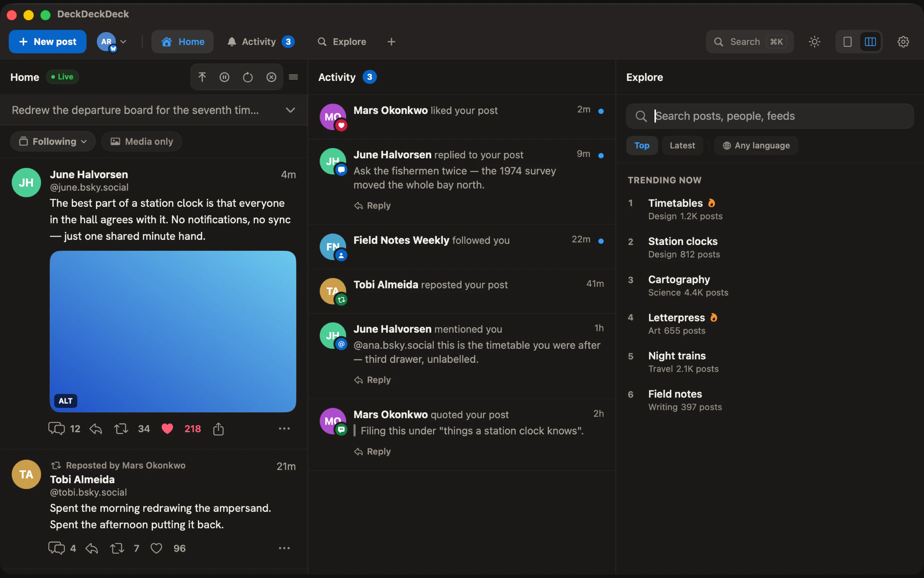Like Tobi Almeida's ampersand post
The image size is (924, 578).
(156, 548)
